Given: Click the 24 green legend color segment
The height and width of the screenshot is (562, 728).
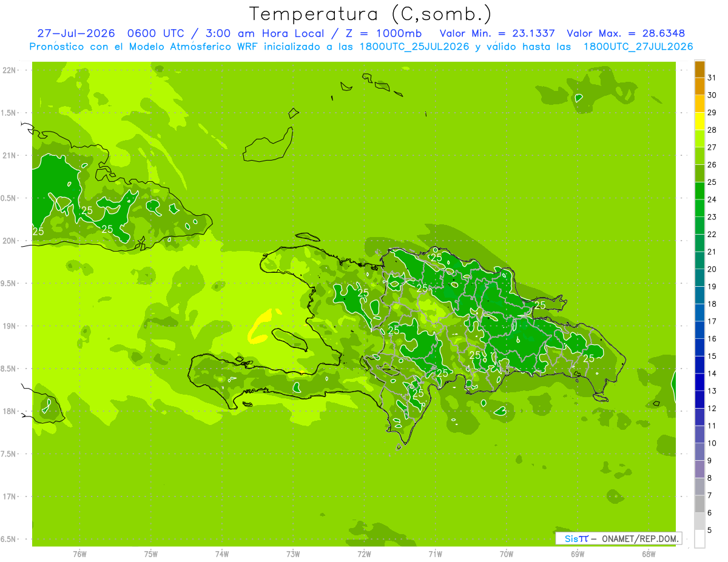Looking at the screenshot, I should (699, 191).
